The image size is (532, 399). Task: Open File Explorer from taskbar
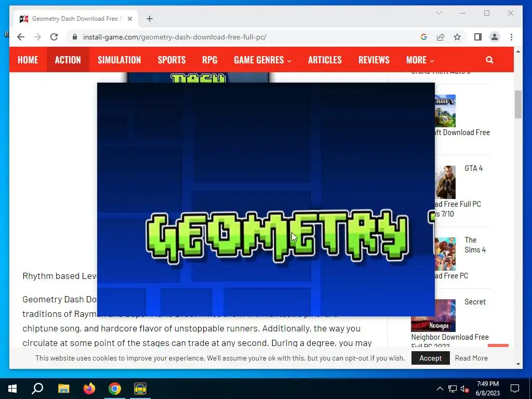63,389
